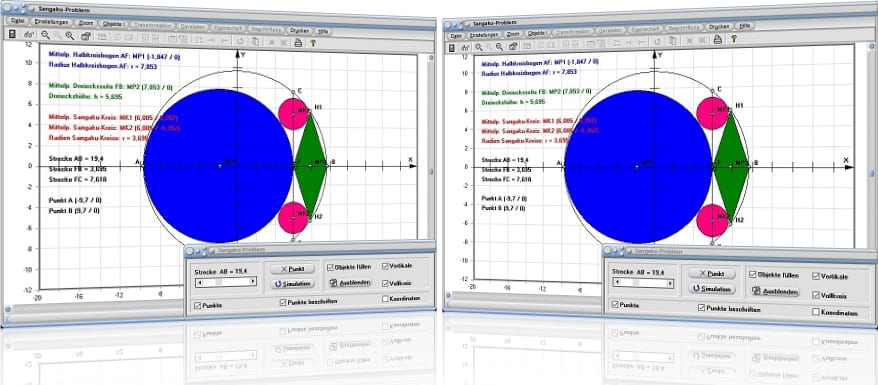Open the Drucken menu in right window
Image resolution: width=878 pixels, height=385 pixels.
coord(719,26)
